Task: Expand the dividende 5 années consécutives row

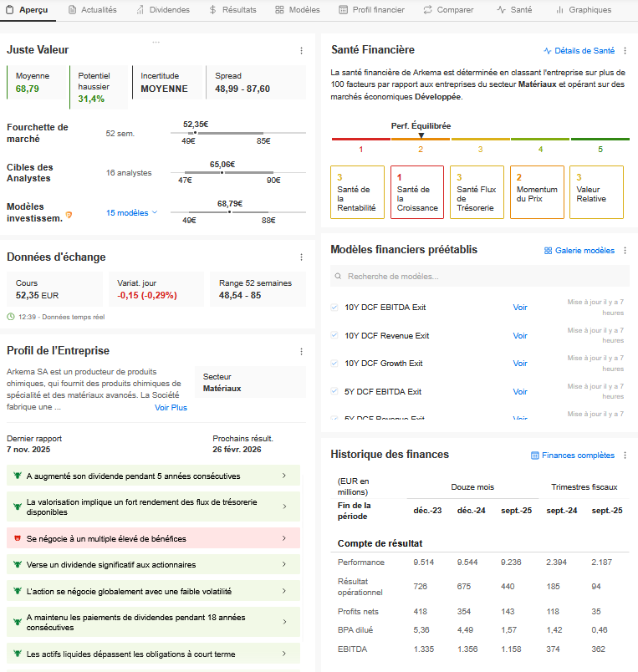Action: point(283,476)
